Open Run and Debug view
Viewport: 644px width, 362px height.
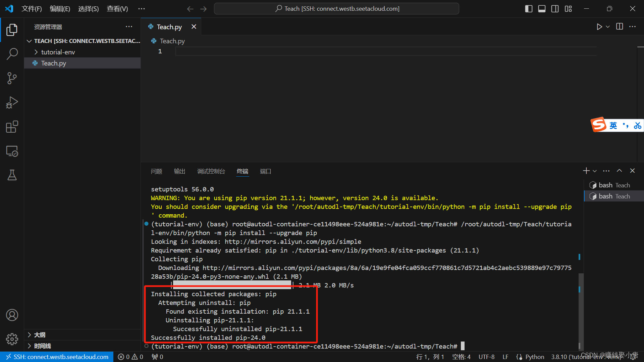tap(12, 102)
